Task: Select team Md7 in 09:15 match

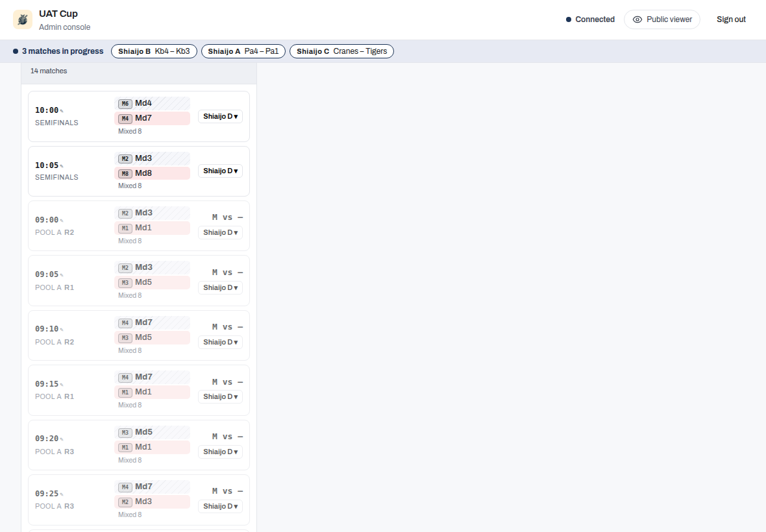Action: (153, 377)
